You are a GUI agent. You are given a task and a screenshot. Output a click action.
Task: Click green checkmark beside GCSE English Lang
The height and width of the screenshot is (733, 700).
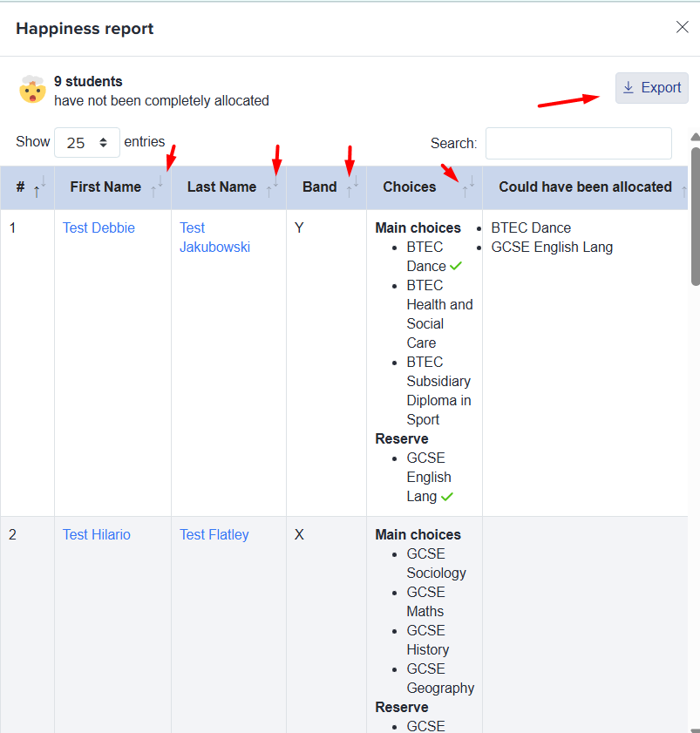447,497
